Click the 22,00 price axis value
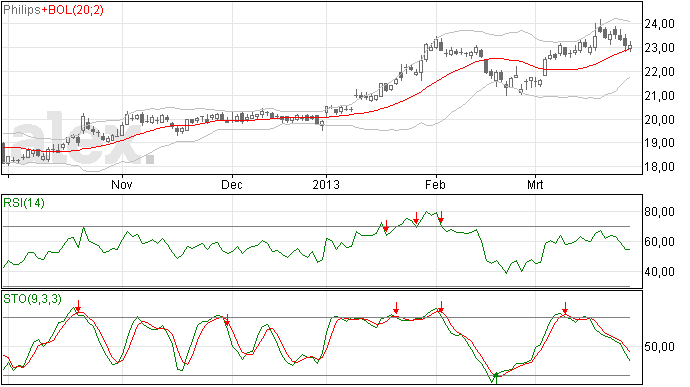The image size is (690, 387). pos(659,71)
